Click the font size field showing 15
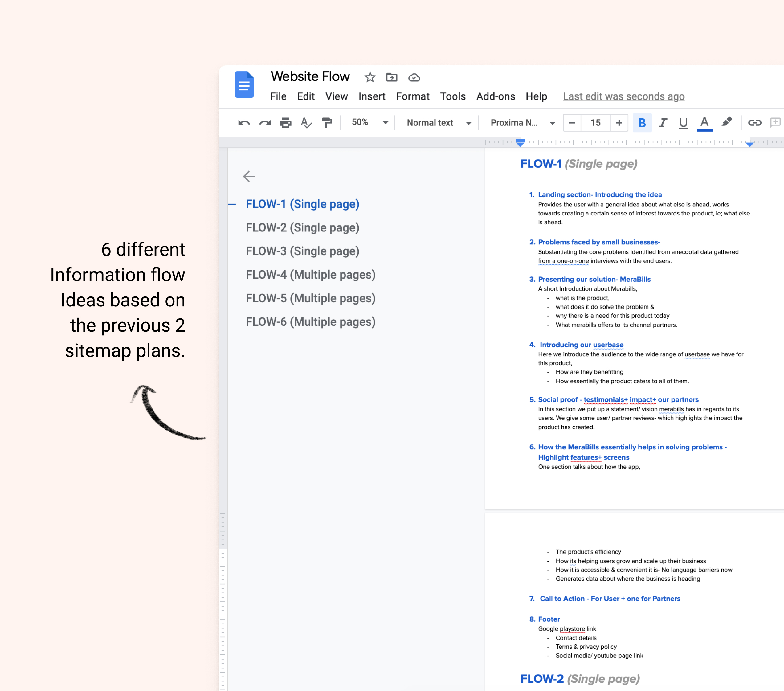The image size is (784, 691). pyautogui.click(x=595, y=123)
